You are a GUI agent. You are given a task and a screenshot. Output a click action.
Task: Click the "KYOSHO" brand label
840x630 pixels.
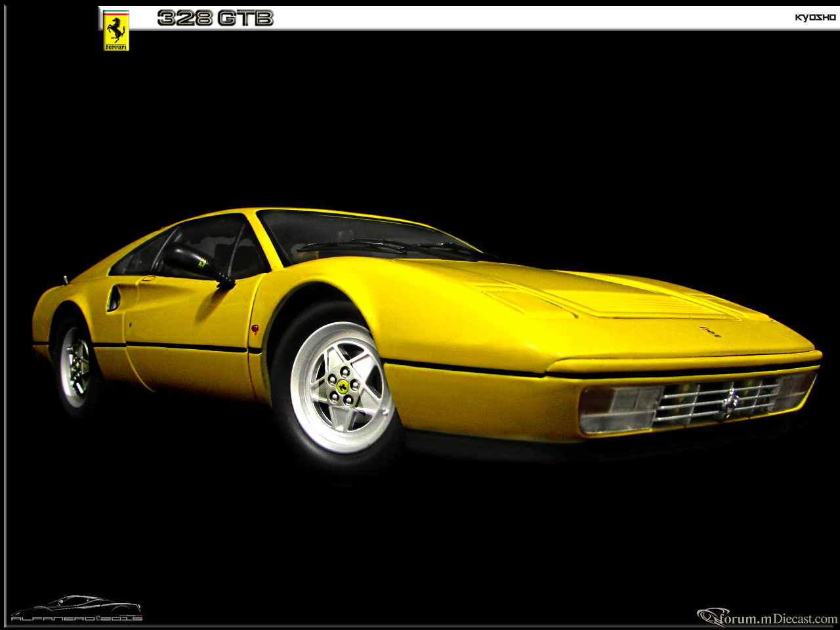[x=815, y=18]
